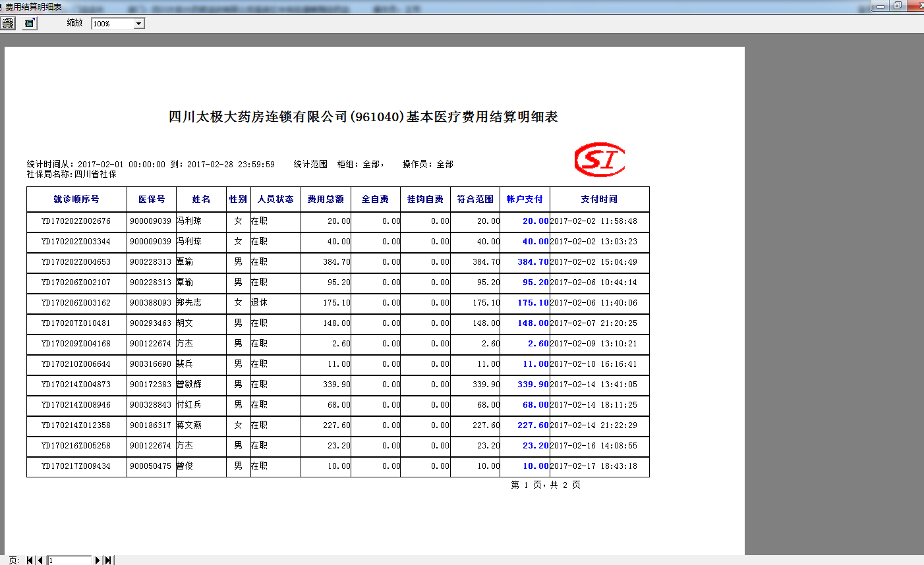Click the 姓名 column header
Screen dimensions: 924x565
click(x=201, y=199)
